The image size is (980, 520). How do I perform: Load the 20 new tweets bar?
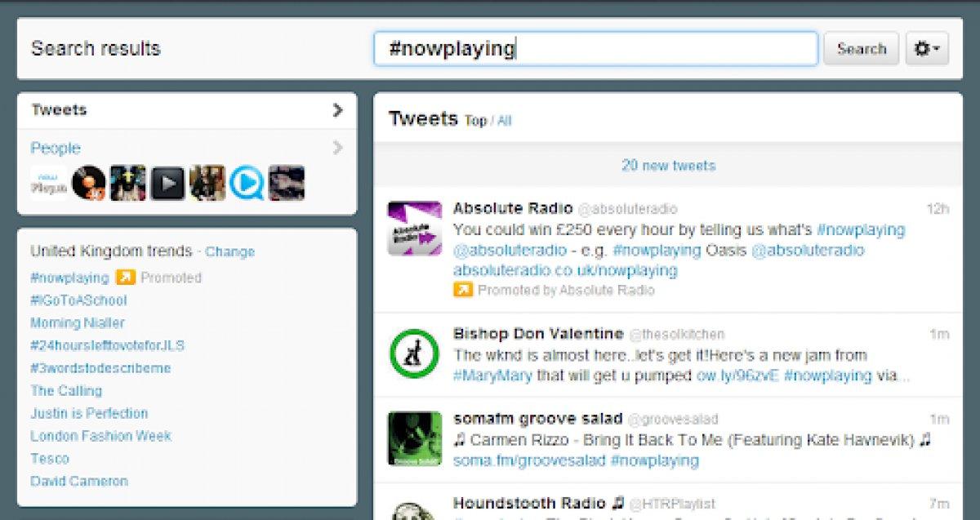(x=668, y=166)
